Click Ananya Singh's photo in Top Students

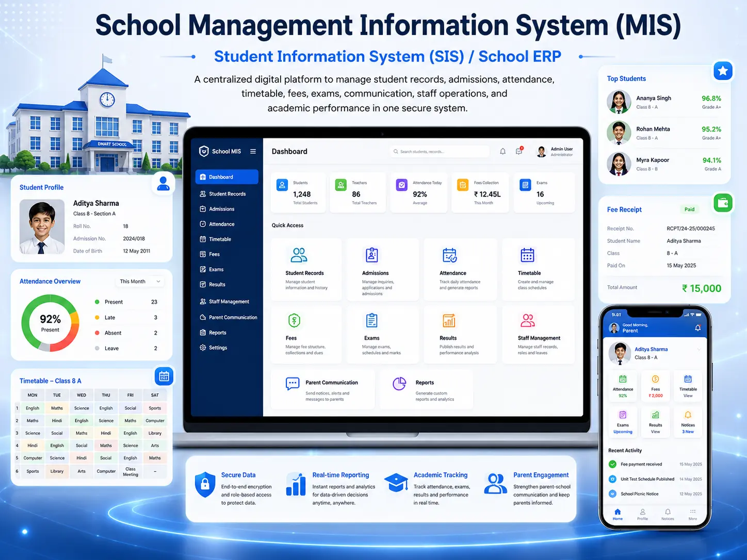[x=619, y=102]
